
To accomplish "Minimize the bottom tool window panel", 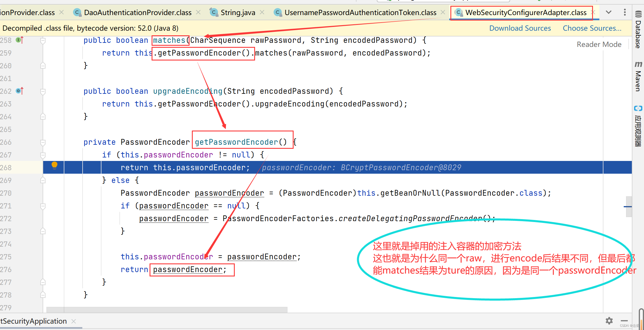I will (x=624, y=321).
